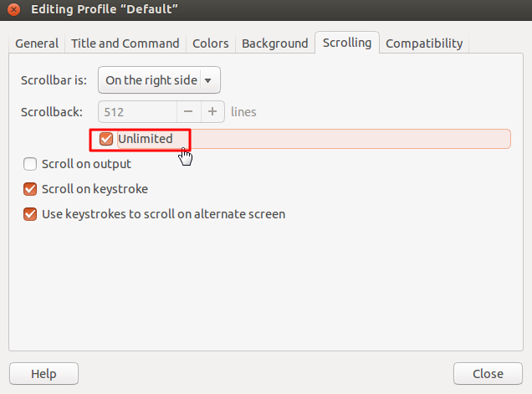
Task: Increase scrollback lines with plus button
Action: coord(212,111)
